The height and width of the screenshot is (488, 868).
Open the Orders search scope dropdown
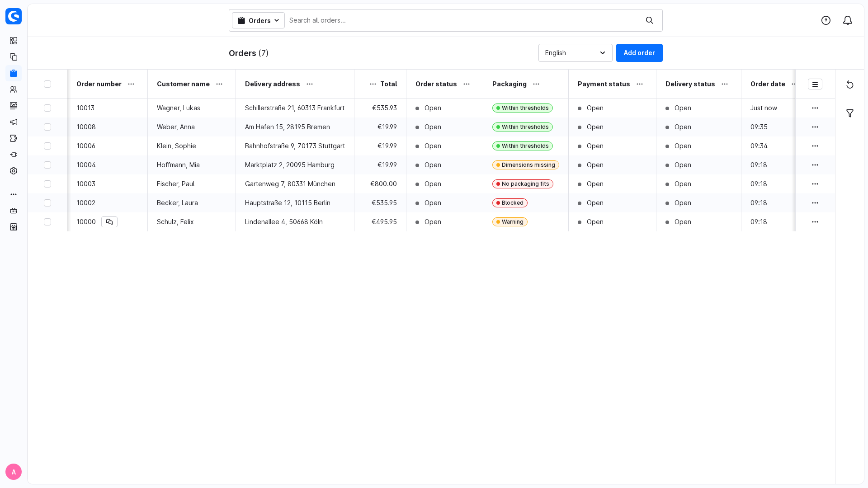258,20
